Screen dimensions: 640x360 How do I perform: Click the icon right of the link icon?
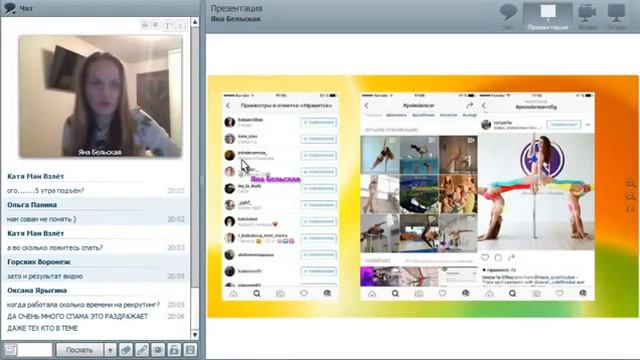point(158,350)
